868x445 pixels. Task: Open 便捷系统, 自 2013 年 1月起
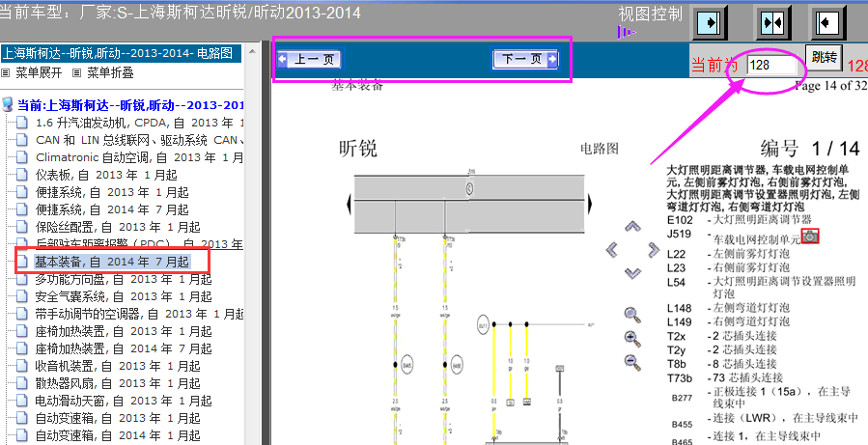[x=112, y=192]
